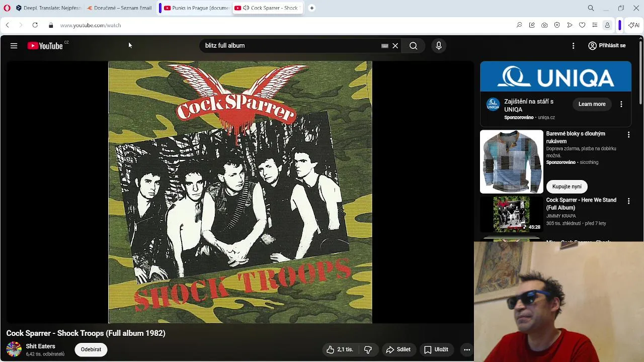The width and height of the screenshot is (644, 362).
Task: Open the Shit Eaters channel name
Action: (x=41, y=346)
